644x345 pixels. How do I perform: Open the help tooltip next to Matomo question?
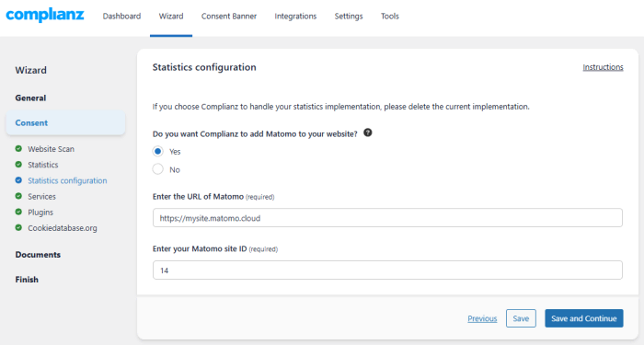click(x=368, y=132)
